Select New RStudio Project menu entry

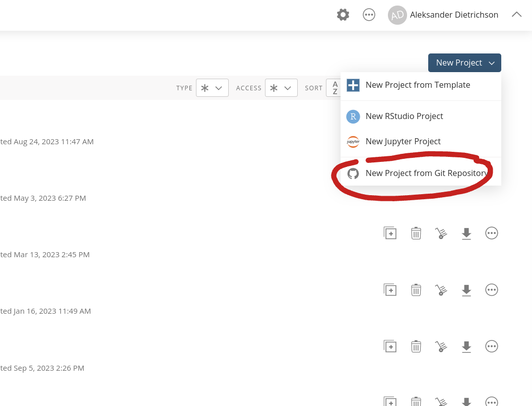click(x=404, y=116)
